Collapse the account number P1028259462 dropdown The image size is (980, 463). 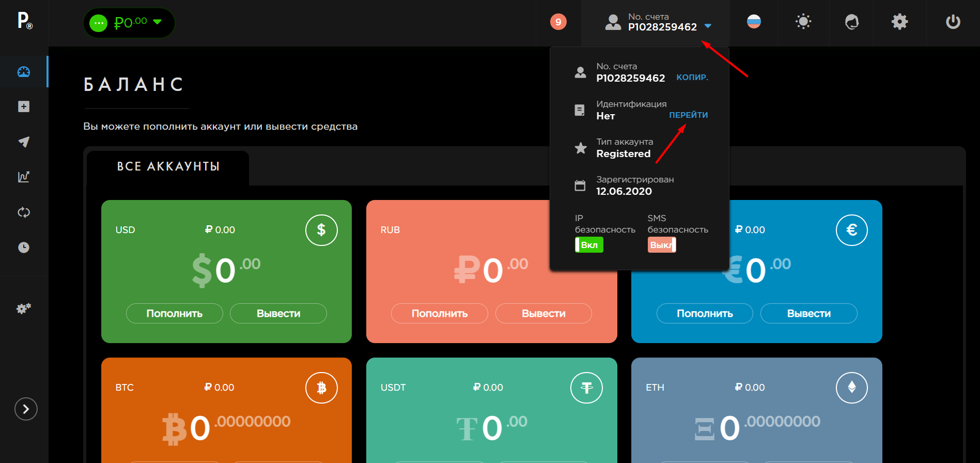coord(659,22)
